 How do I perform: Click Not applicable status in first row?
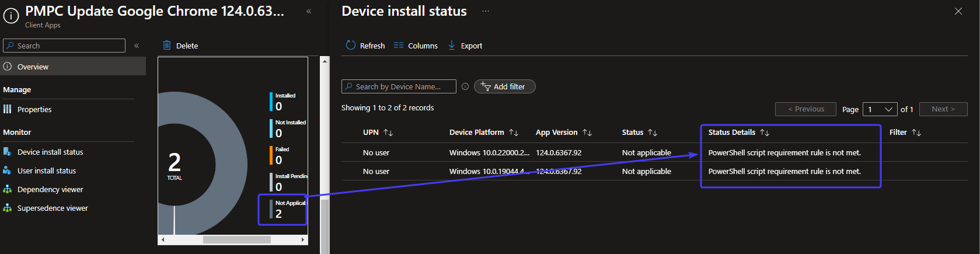tap(646, 152)
